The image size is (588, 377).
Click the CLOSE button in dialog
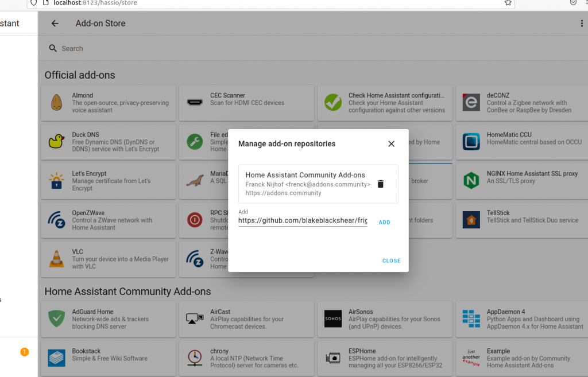click(x=391, y=261)
